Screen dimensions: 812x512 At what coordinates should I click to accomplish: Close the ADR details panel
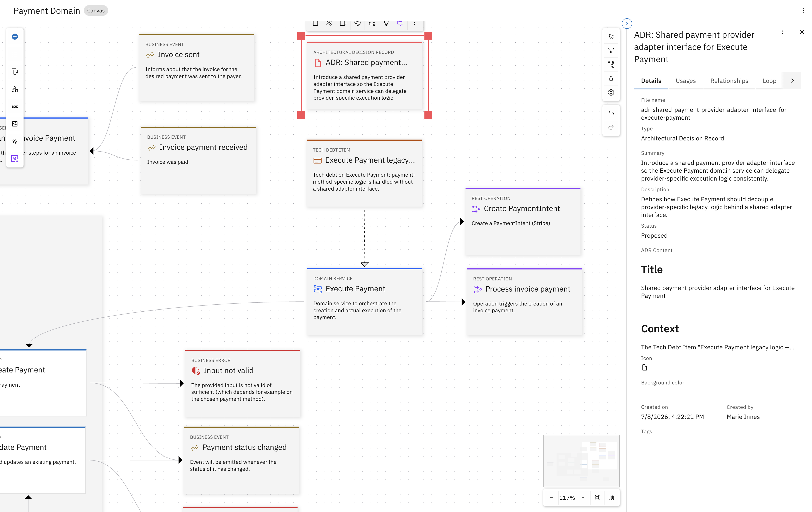802,32
